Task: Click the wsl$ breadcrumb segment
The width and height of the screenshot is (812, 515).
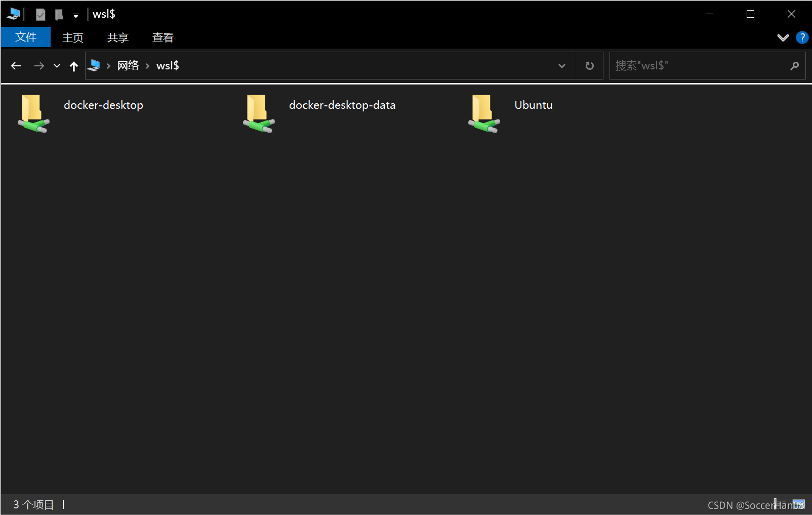Action: (168, 65)
